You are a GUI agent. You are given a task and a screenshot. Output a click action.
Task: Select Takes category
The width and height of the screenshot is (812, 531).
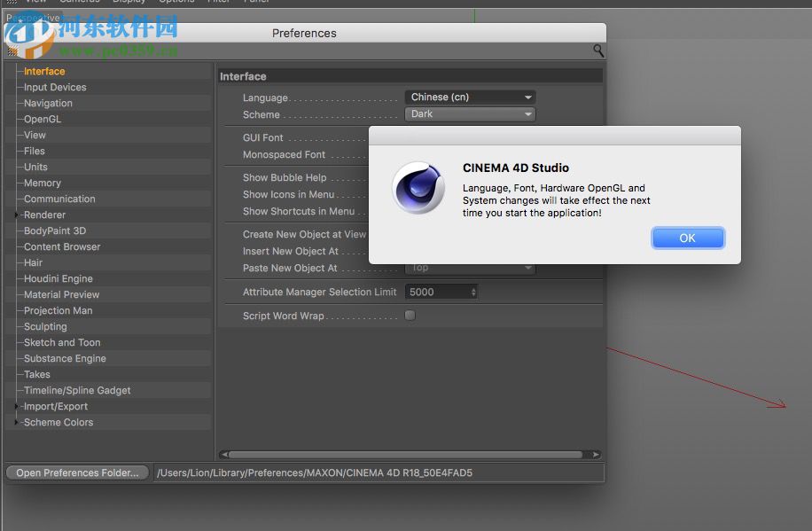(36, 374)
